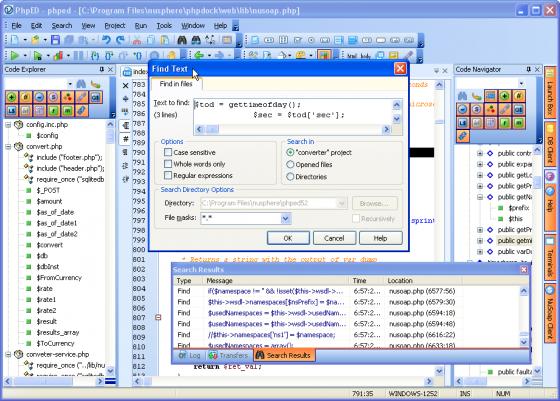560x401 pixels.
Task: Click the New file toolbar icon
Action: click(14, 40)
